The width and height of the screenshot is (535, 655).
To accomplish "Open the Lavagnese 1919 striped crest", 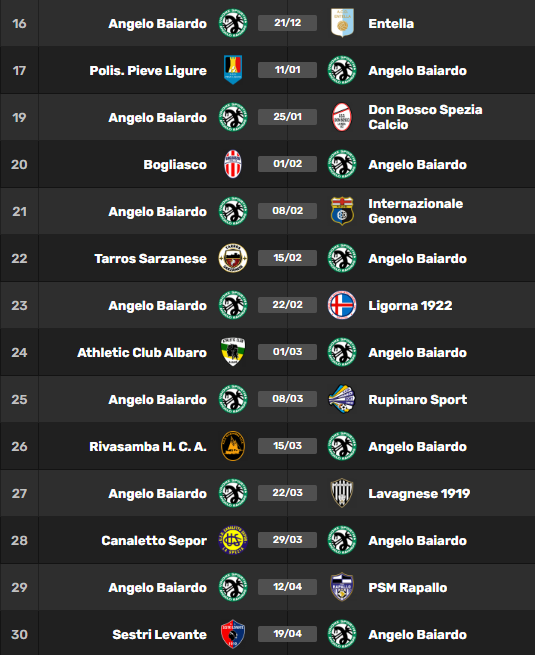I will (342, 493).
